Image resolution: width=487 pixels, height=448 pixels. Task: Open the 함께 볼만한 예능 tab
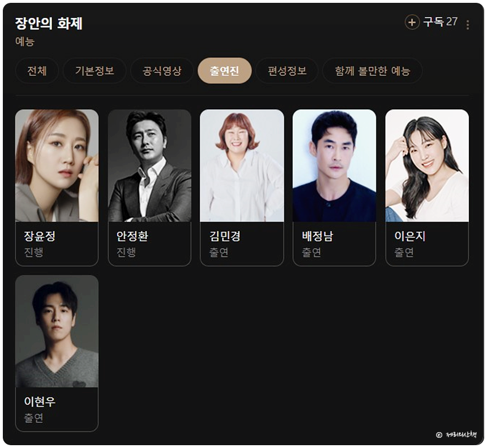[x=373, y=71]
